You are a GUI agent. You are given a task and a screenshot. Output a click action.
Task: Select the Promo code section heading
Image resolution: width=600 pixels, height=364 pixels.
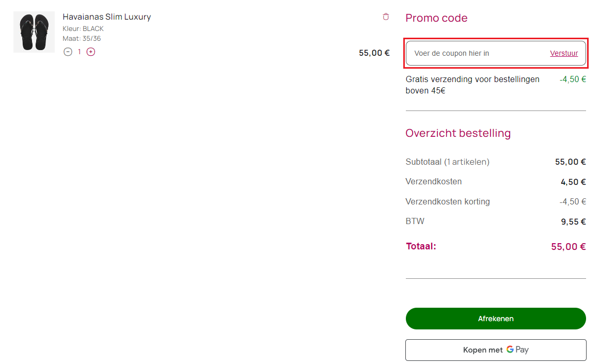(x=436, y=18)
